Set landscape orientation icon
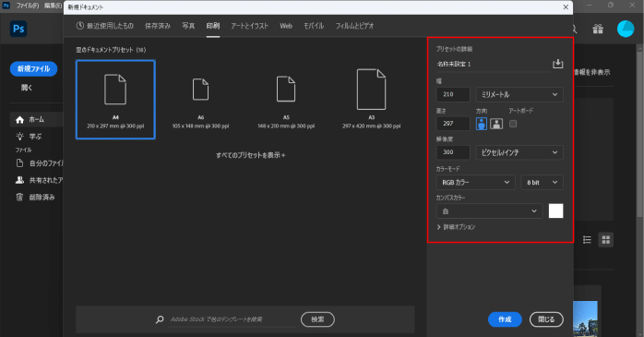644x337 pixels. coord(496,124)
